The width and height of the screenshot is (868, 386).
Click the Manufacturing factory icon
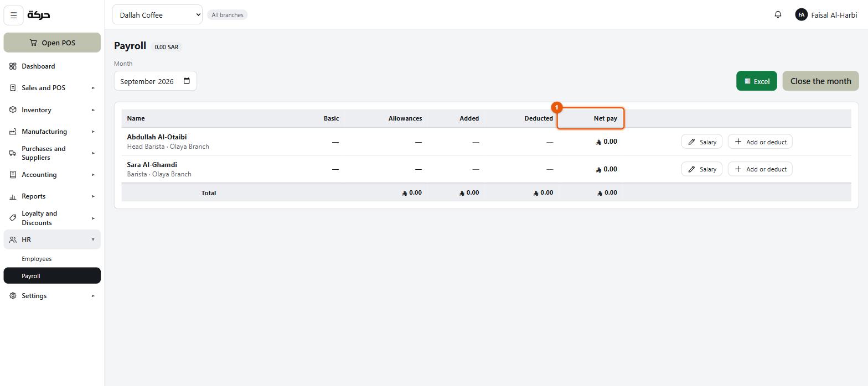(x=13, y=132)
